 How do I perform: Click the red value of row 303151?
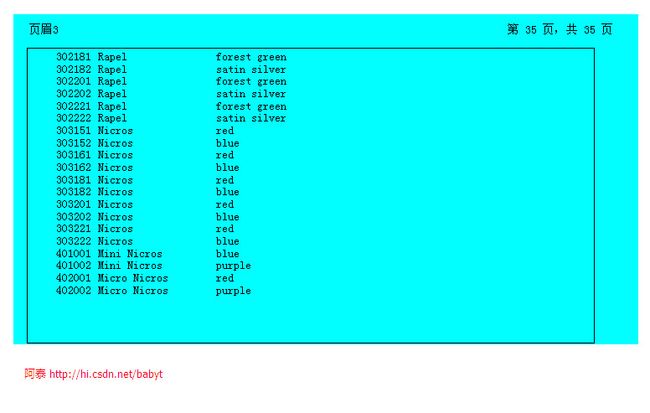pos(225,131)
